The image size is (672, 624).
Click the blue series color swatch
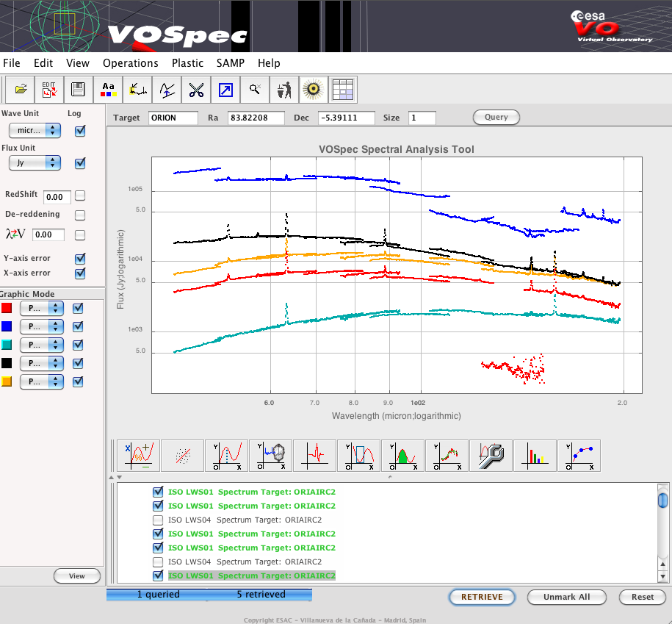(x=7, y=326)
